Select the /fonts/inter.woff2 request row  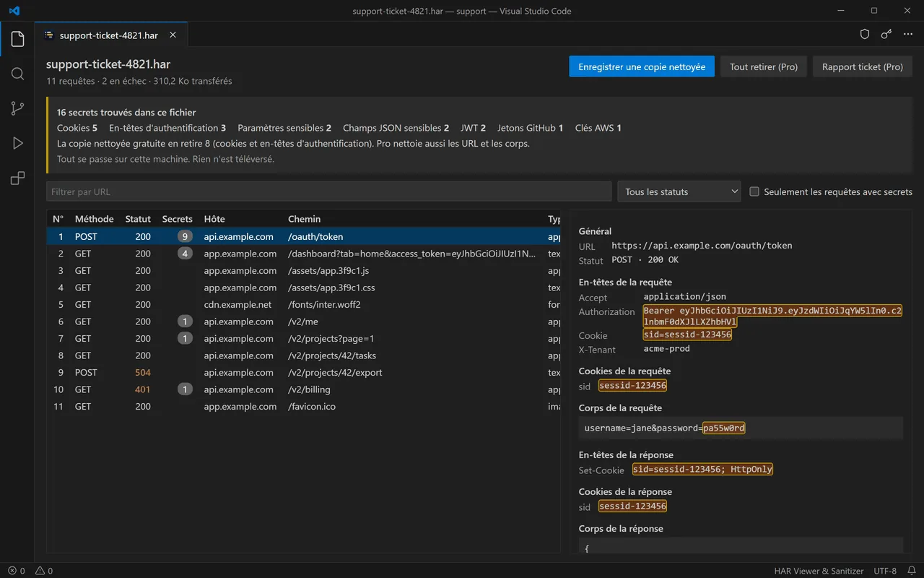click(x=303, y=304)
